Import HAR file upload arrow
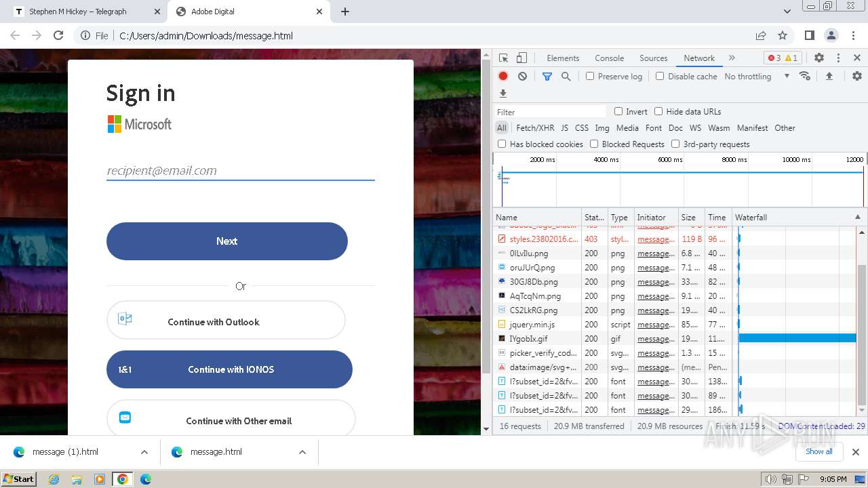The width and height of the screenshot is (868, 488). pyautogui.click(x=829, y=76)
